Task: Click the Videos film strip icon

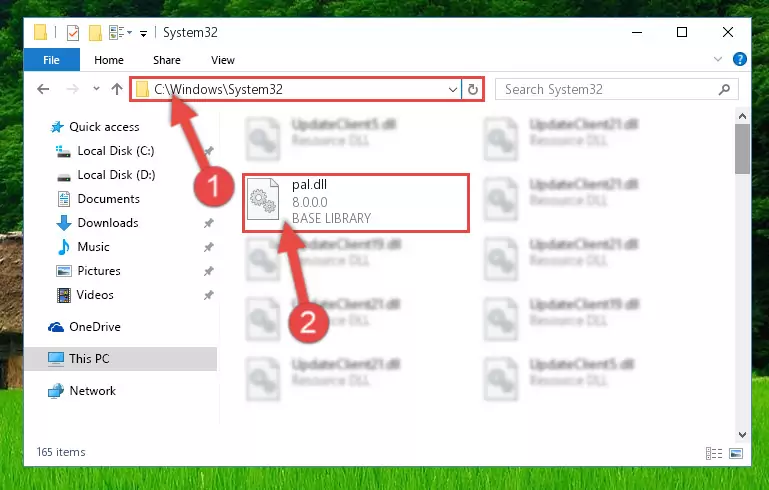Action: pos(64,295)
